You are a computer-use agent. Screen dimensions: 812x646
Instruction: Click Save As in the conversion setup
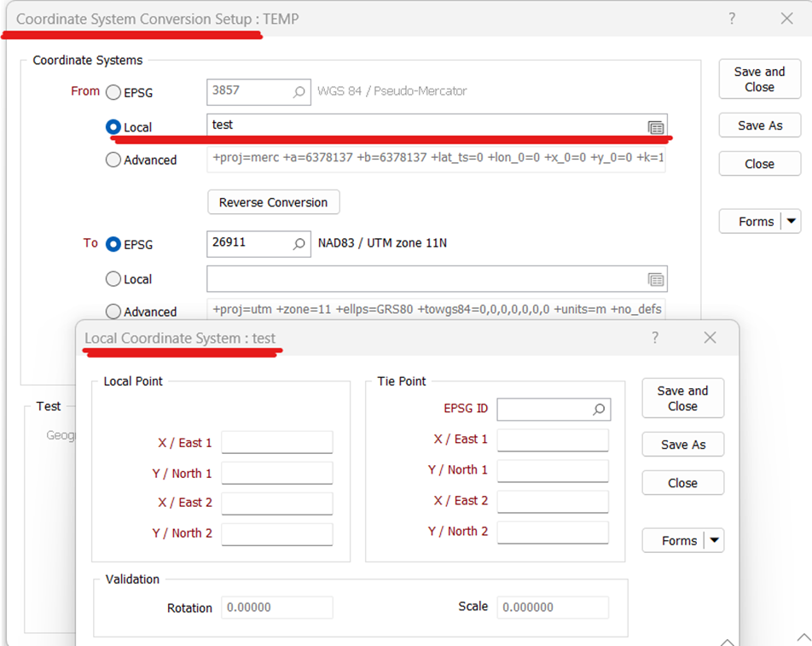(759, 125)
